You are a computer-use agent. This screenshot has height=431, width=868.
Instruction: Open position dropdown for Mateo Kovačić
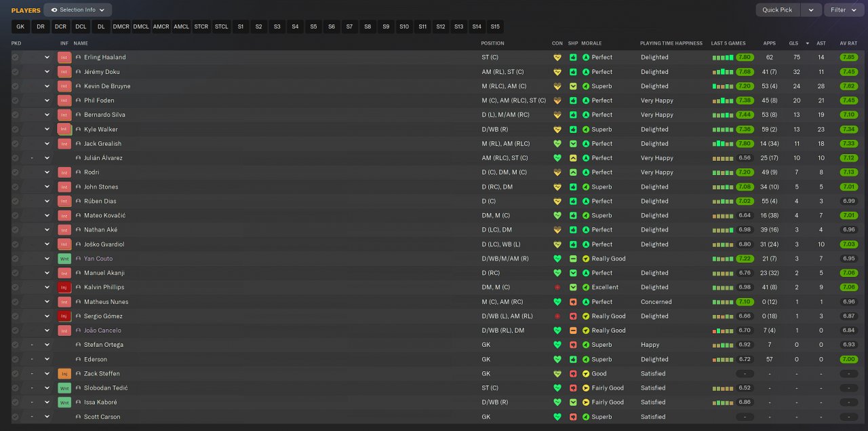tap(47, 216)
